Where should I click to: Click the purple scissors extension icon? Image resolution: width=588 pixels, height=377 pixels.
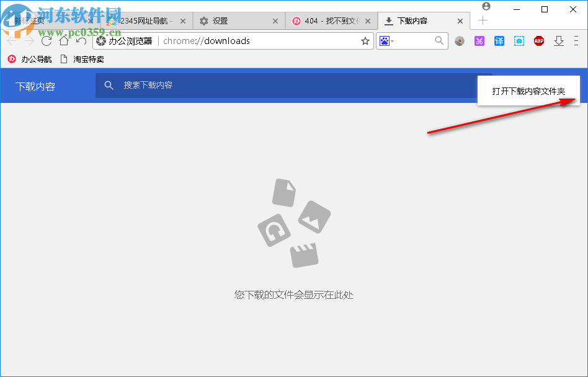479,41
